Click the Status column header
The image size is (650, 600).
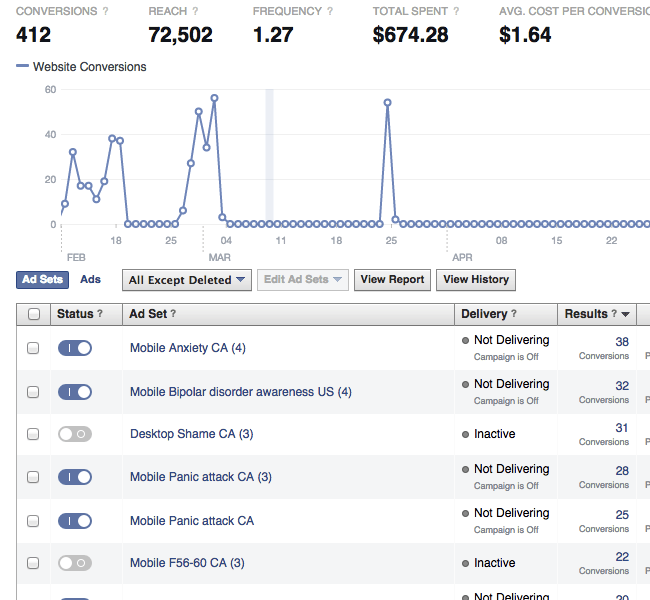click(86, 314)
